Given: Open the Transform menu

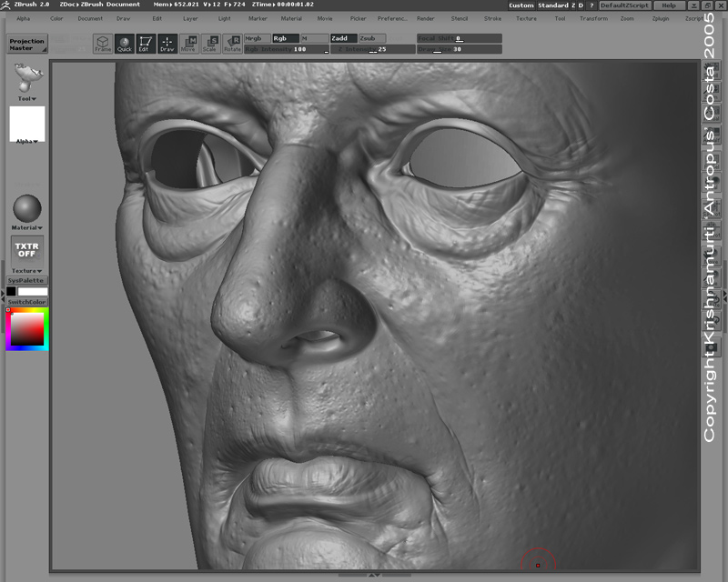Looking at the screenshot, I should [593, 18].
